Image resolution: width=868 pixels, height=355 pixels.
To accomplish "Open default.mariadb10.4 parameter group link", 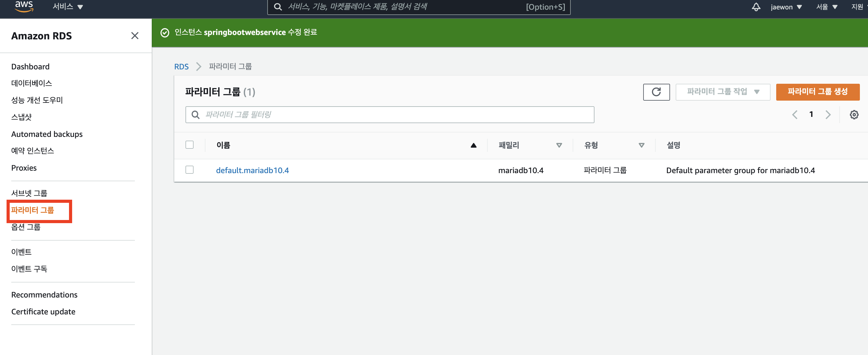I will (x=252, y=170).
